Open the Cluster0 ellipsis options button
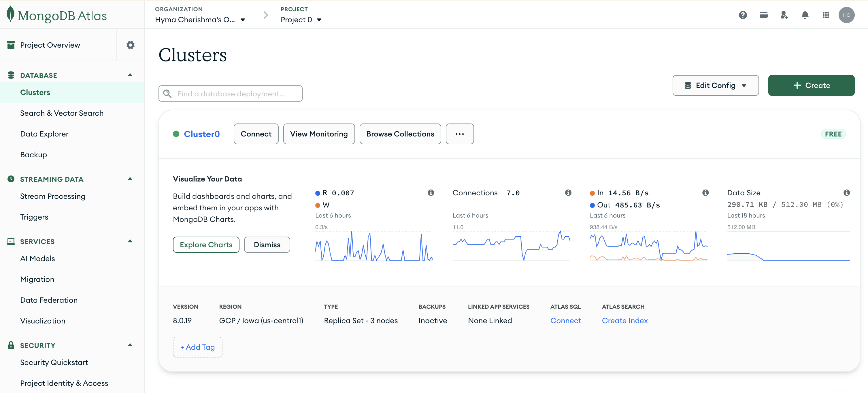Image resolution: width=868 pixels, height=393 pixels. (459, 134)
